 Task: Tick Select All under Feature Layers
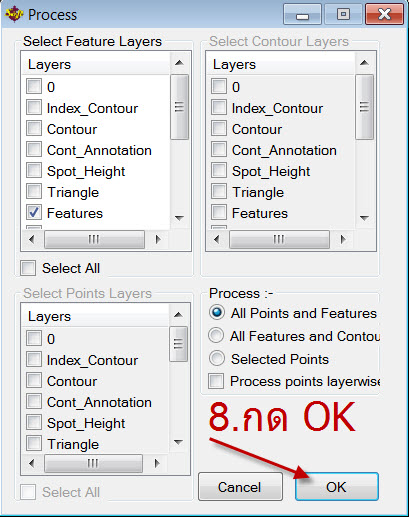(x=28, y=268)
